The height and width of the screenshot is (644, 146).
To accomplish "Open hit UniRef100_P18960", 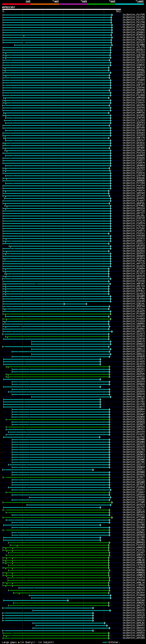I will [134, 329].
